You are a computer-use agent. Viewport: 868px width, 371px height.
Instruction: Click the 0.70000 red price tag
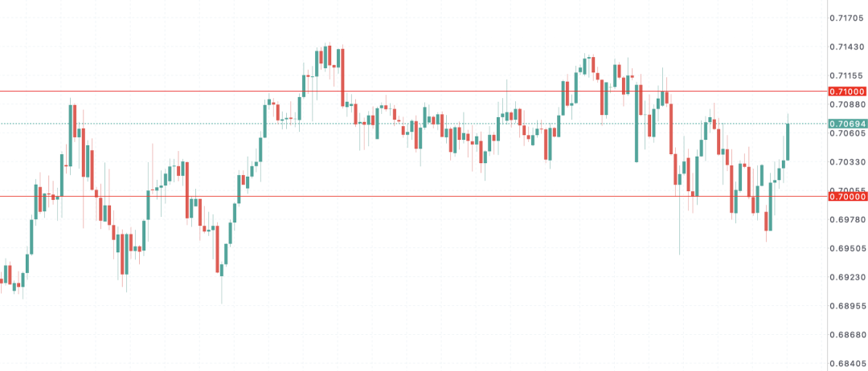tap(846, 197)
